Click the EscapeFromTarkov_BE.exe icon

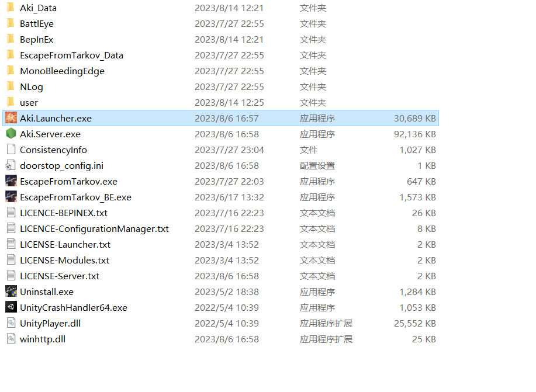pos(11,197)
